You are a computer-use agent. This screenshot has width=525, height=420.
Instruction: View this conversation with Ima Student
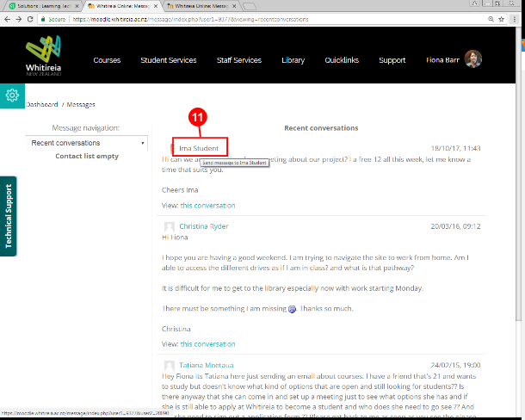(208, 206)
